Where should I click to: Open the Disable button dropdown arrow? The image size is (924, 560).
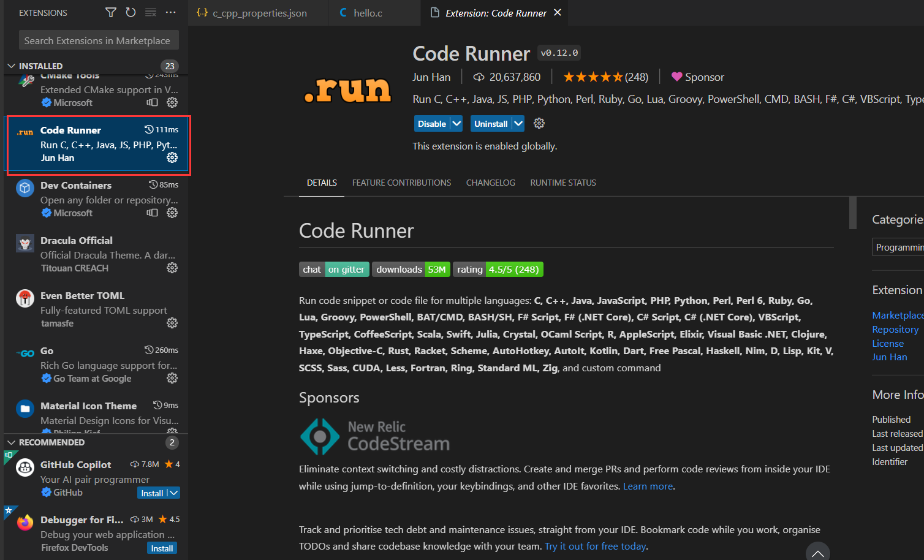(x=456, y=123)
